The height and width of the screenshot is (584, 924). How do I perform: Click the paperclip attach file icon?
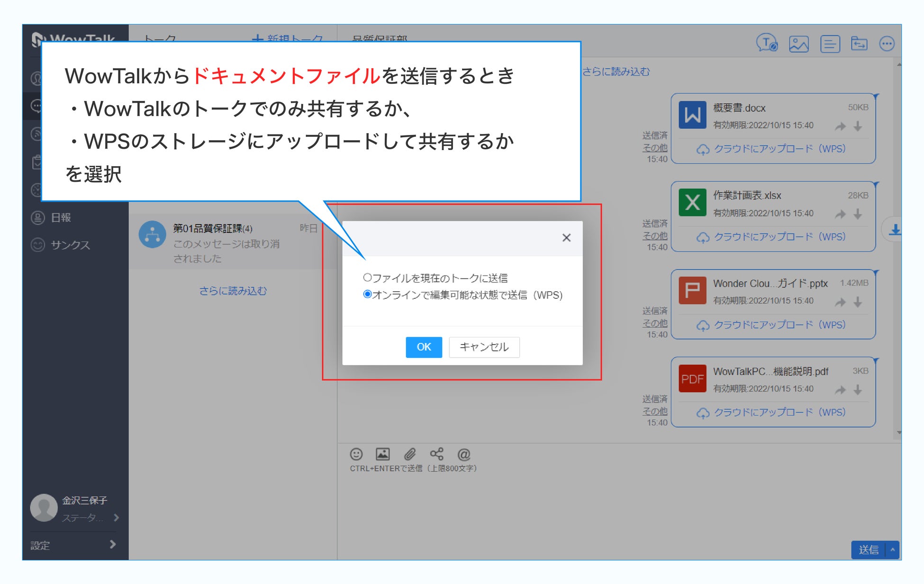pyautogui.click(x=409, y=454)
